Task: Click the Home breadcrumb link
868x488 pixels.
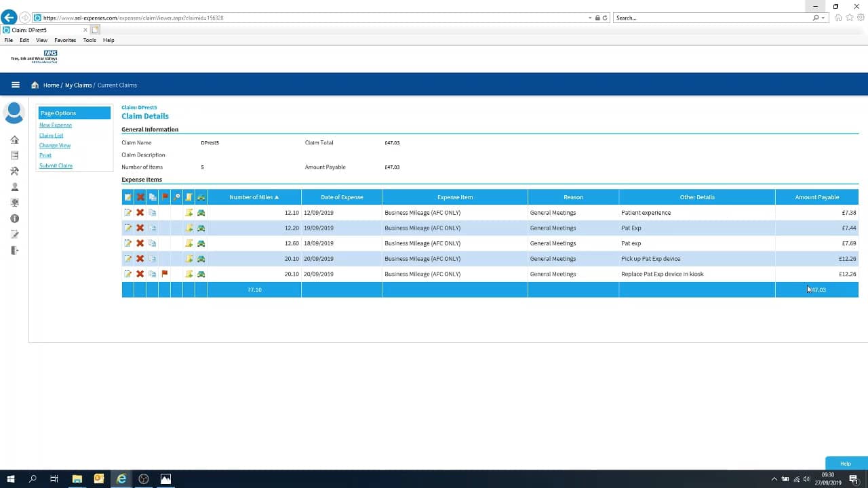Action: 51,85
